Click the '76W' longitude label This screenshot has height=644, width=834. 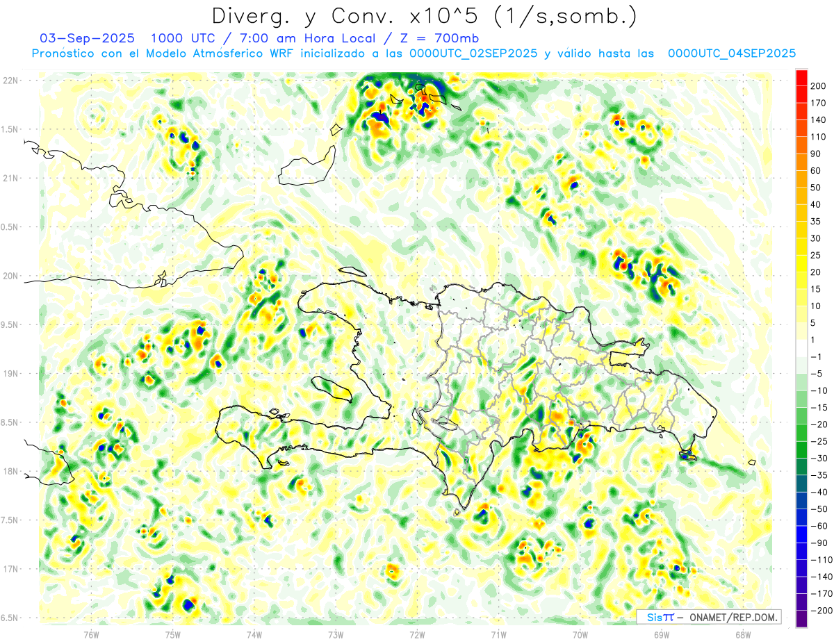(x=91, y=634)
